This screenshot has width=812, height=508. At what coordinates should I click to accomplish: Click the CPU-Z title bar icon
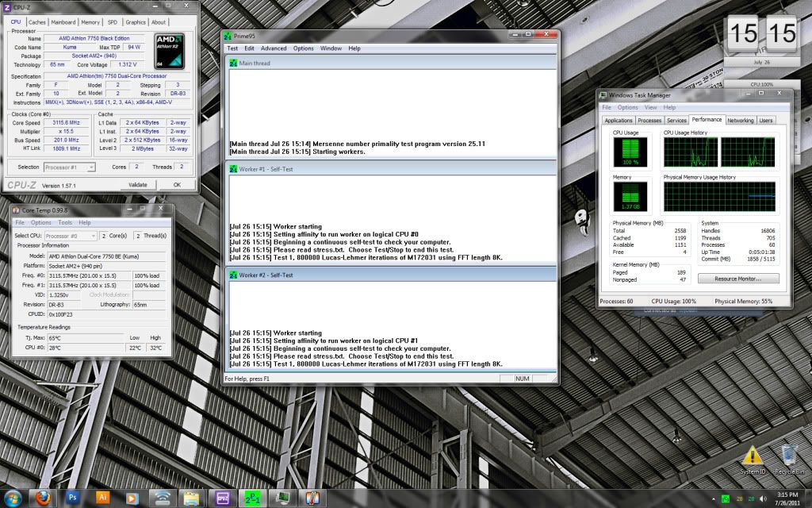7,7
